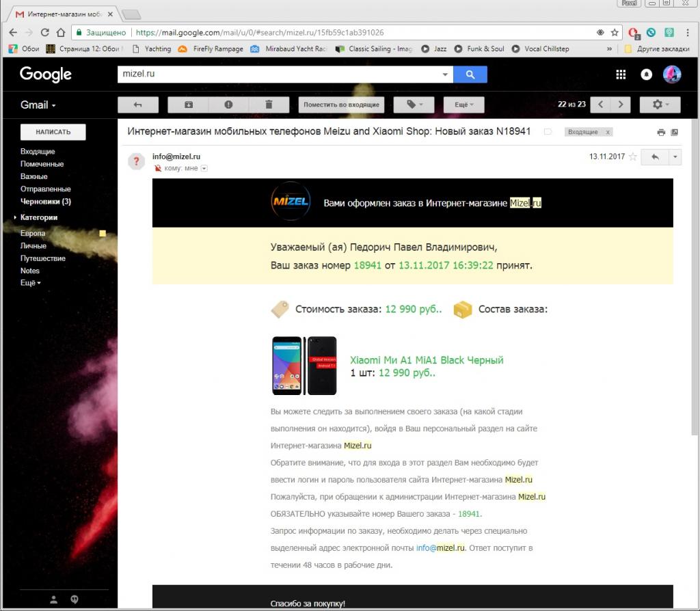Open email in new window icon
Image resolution: width=700 pixels, height=611 pixels.
pos(675,132)
